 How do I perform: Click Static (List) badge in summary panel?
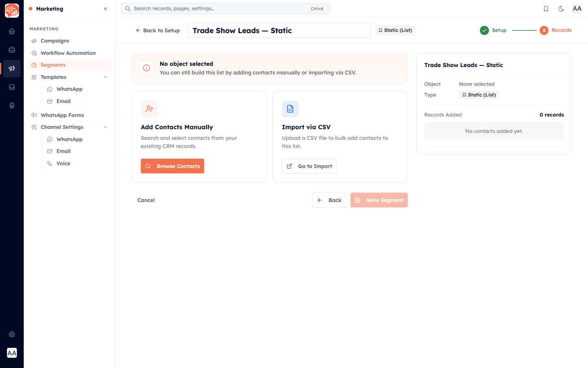tap(479, 95)
